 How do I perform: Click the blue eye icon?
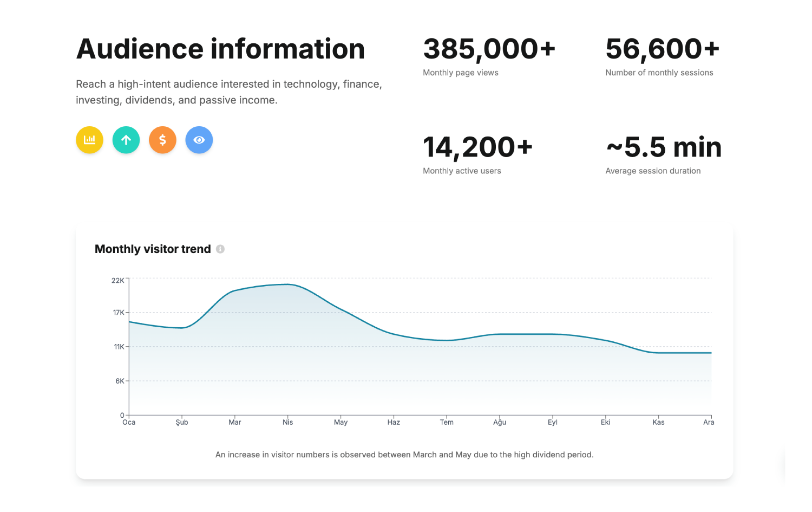coord(199,140)
